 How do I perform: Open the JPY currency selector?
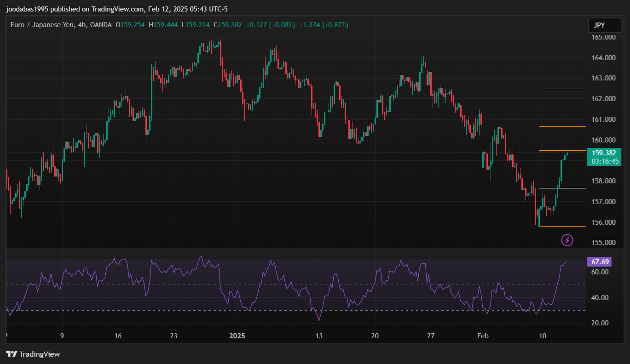click(x=605, y=25)
